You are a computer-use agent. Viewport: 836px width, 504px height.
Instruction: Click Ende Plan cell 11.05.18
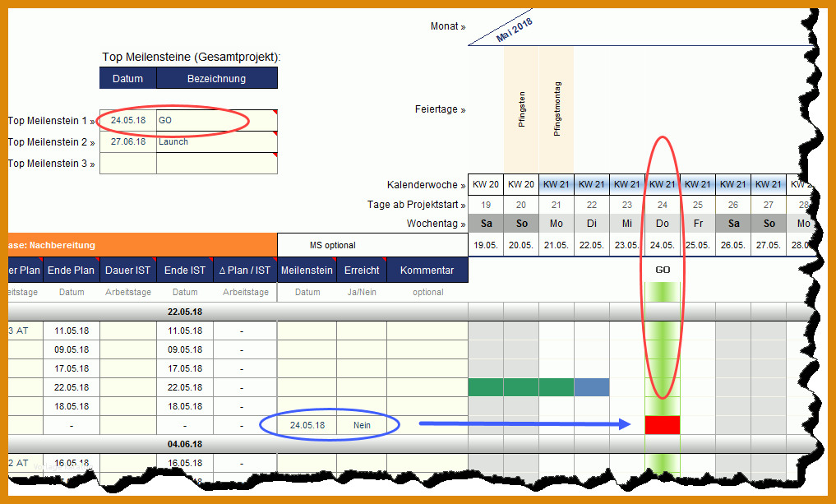click(72, 331)
